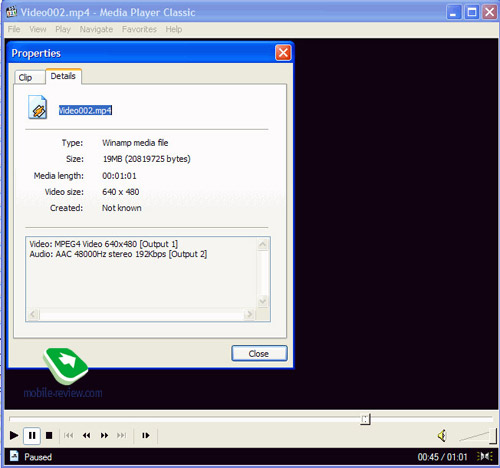Open the File menu
Image resolution: width=500 pixels, height=468 pixels.
14,29
